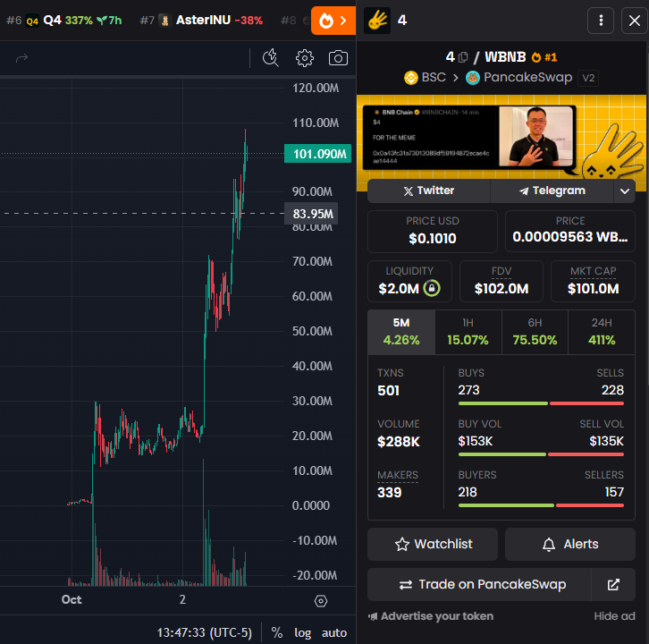The height and width of the screenshot is (644, 649).
Task: Open Alerts for this token
Action: (x=570, y=544)
